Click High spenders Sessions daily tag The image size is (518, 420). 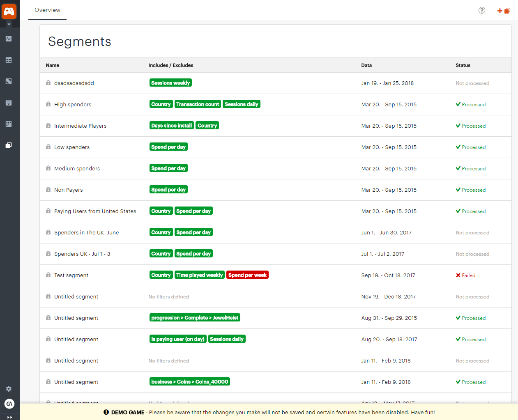pyautogui.click(x=242, y=104)
